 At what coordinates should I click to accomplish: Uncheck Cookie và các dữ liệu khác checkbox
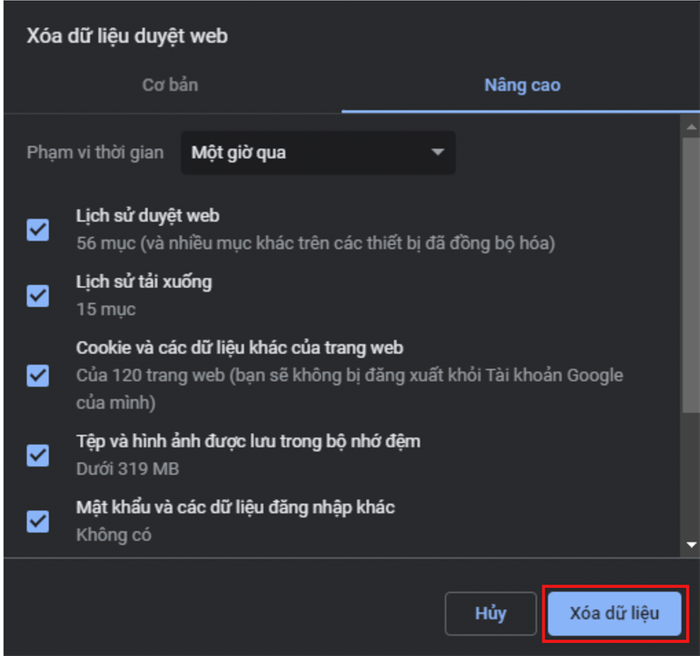click(38, 376)
